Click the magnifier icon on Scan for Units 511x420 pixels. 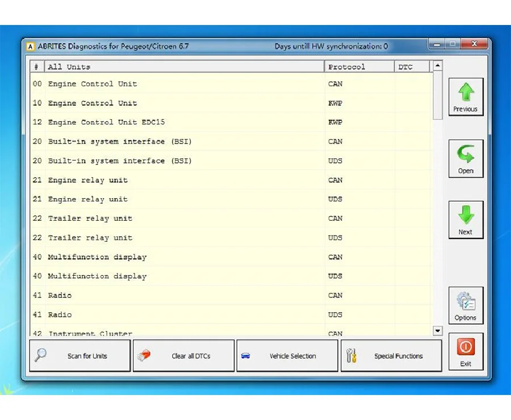pyautogui.click(x=41, y=355)
